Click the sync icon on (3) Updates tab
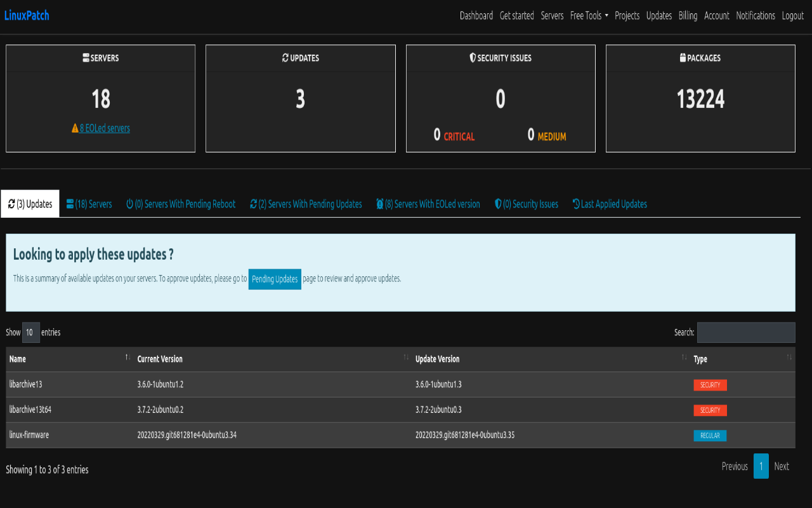This screenshot has width=812, height=508. click(x=11, y=204)
